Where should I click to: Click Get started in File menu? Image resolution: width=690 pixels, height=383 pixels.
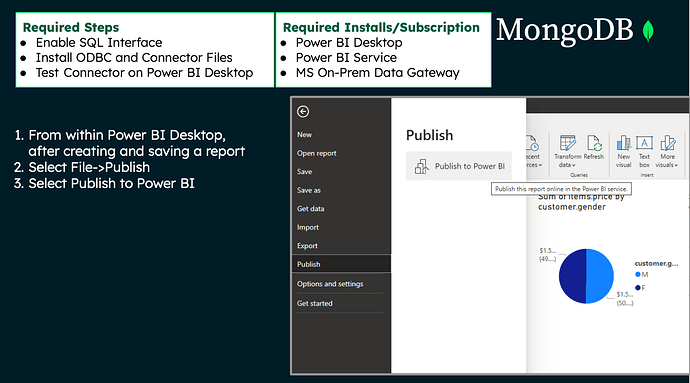[315, 303]
